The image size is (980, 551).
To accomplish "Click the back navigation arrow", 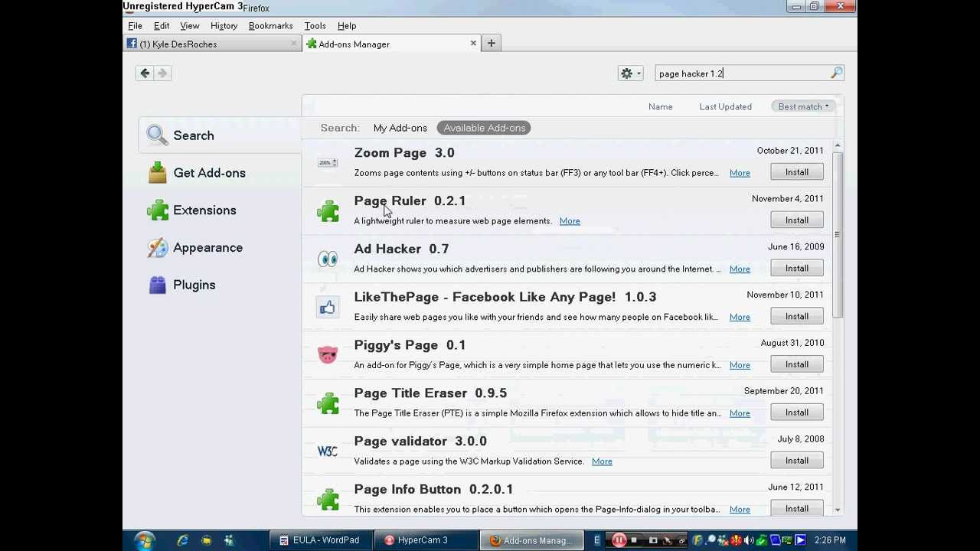I will tap(145, 73).
